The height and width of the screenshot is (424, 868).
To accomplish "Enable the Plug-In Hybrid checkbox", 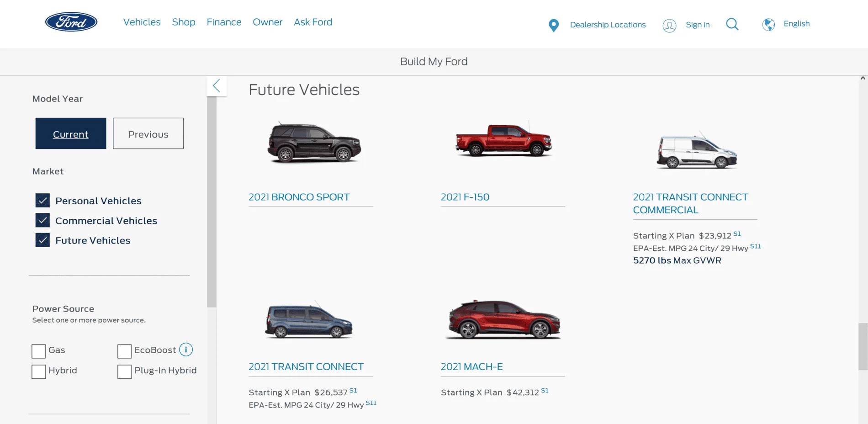I will [x=124, y=371].
